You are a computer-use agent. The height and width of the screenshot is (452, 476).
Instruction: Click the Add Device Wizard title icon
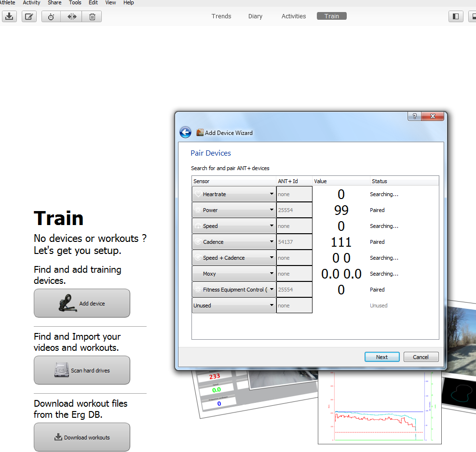[x=200, y=133]
